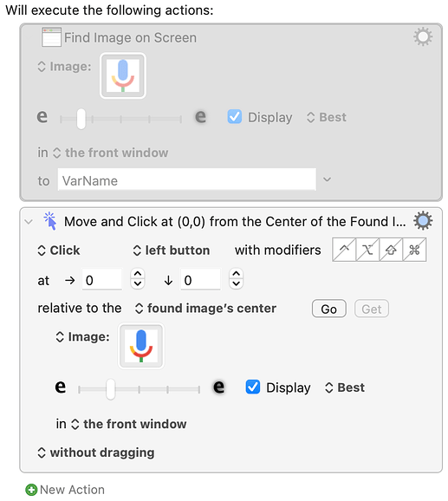Toggle the Command modifier key box

pos(414,250)
